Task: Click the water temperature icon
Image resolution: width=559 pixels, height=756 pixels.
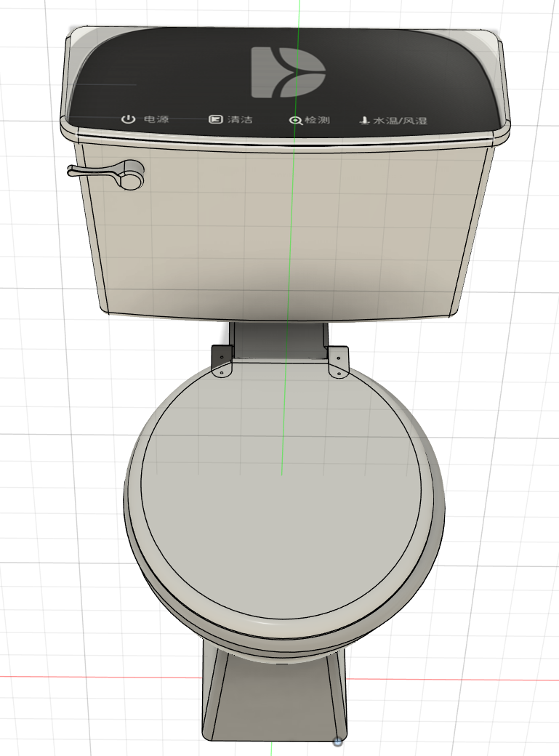Action: [x=365, y=120]
